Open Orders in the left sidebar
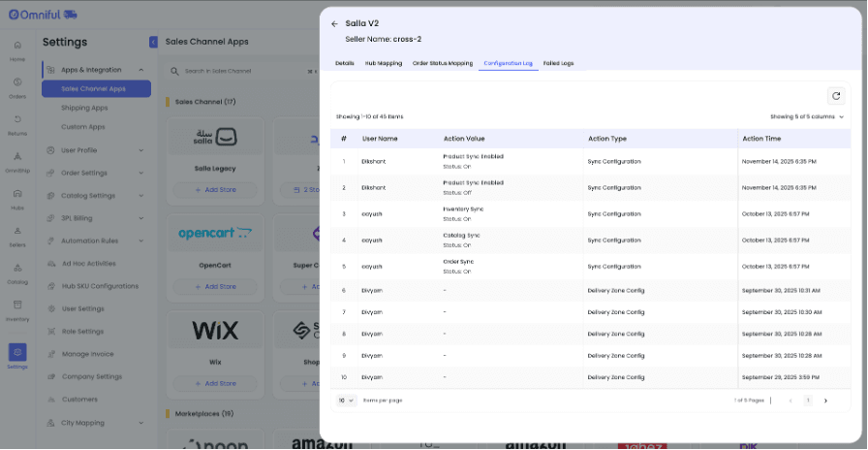This screenshot has width=868, height=450. (17, 89)
